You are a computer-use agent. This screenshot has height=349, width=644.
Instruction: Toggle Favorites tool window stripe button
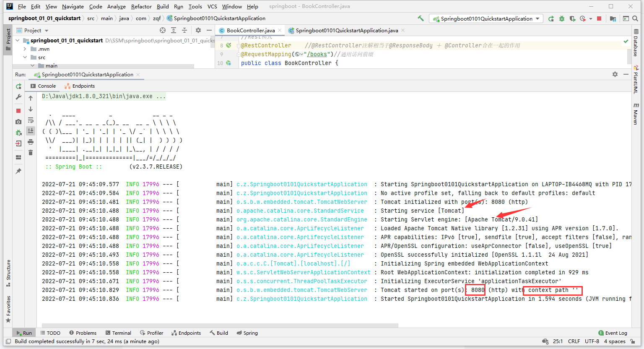click(x=8, y=309)
